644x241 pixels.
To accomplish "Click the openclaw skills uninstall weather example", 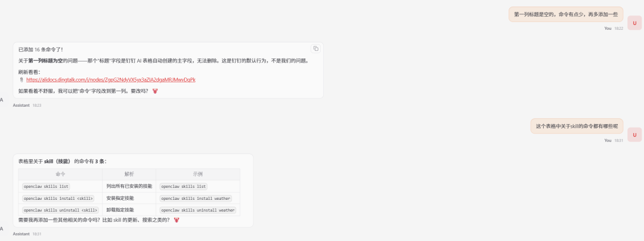I will coord(197,210).
